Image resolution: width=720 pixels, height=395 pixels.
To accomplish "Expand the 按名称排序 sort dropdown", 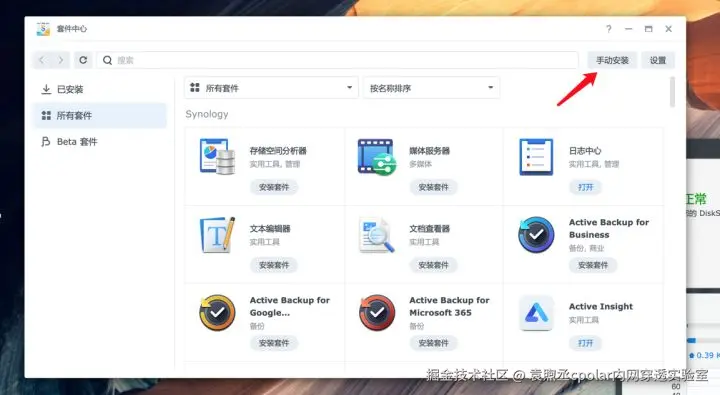I will 431,88.
